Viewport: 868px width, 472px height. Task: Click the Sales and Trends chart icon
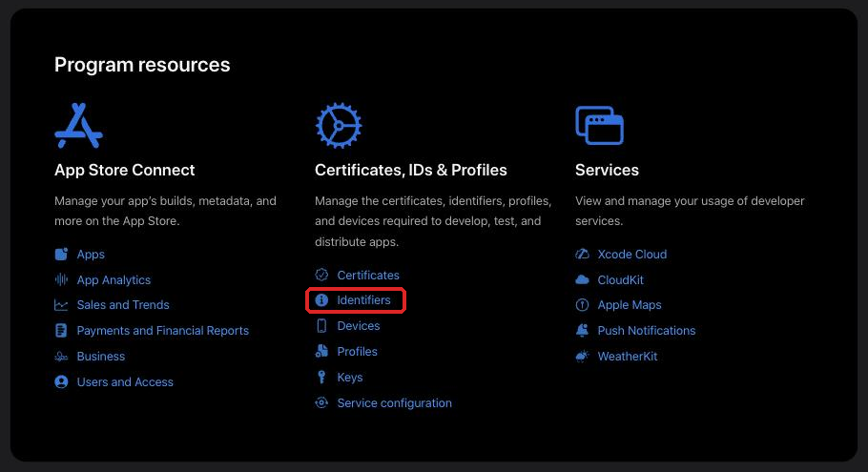coord(61,305)
